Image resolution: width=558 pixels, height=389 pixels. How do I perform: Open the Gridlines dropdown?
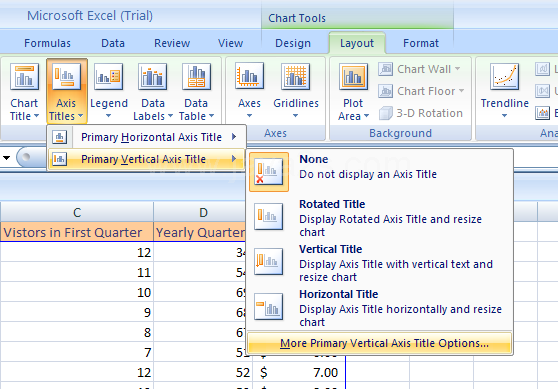[x=296, y=92]
